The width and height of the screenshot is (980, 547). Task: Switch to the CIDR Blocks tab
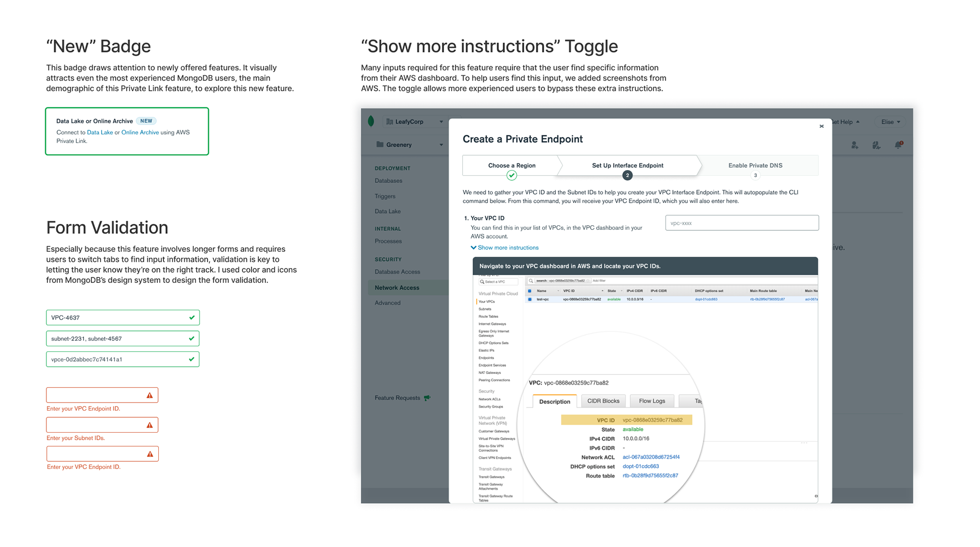603,401
